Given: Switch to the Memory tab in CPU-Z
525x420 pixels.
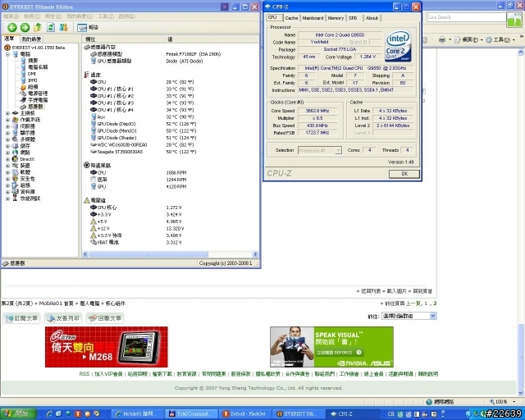Looking at the screenshot, I should click(x=336, y=18).
